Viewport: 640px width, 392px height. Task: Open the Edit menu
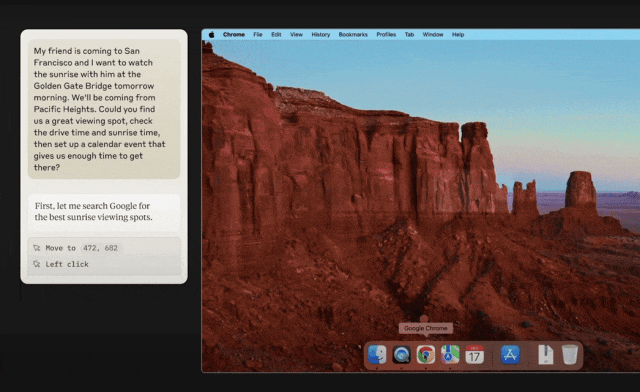tap(276, 35)
